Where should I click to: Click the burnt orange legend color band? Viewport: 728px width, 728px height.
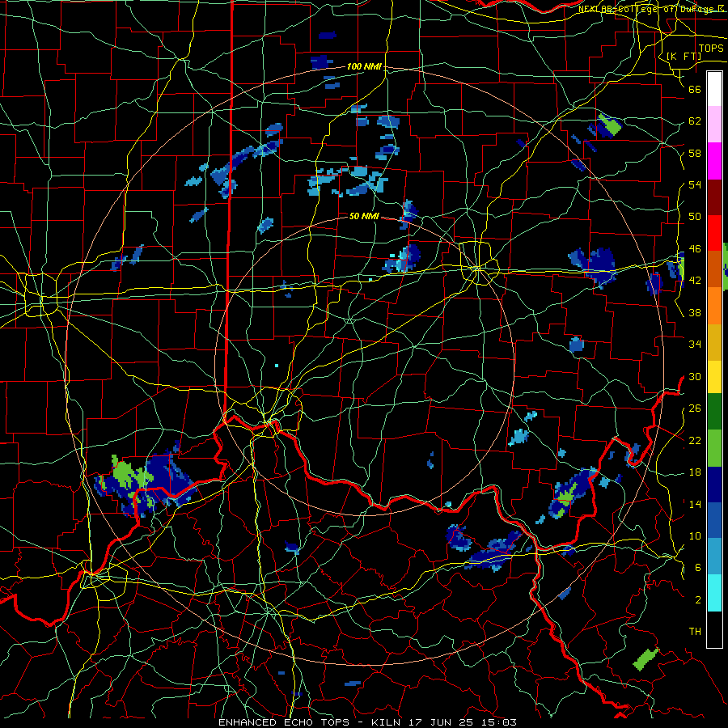click(714, 269)
